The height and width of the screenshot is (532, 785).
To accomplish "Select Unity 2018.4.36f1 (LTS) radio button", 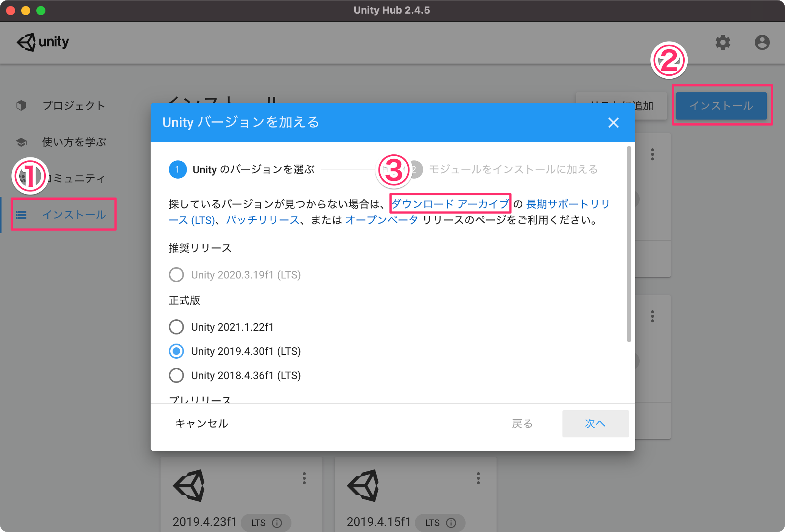I will click(176, 375).
